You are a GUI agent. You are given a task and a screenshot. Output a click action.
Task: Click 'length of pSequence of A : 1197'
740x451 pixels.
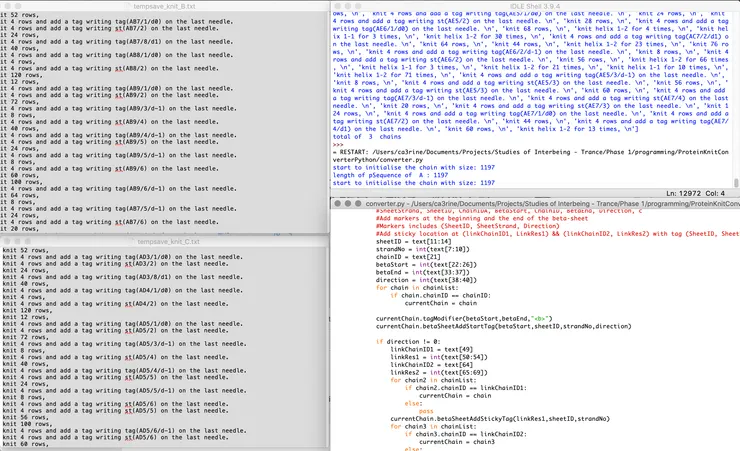390,175
